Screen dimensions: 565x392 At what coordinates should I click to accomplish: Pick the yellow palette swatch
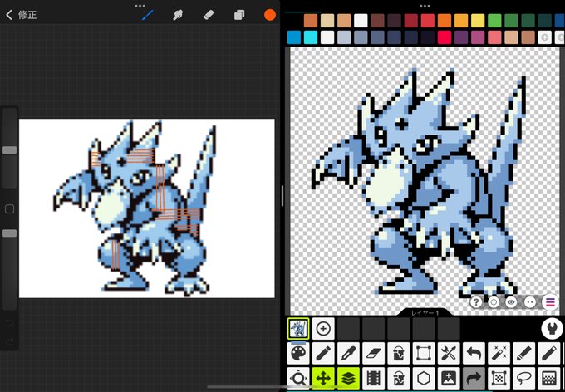pos(478,21)
